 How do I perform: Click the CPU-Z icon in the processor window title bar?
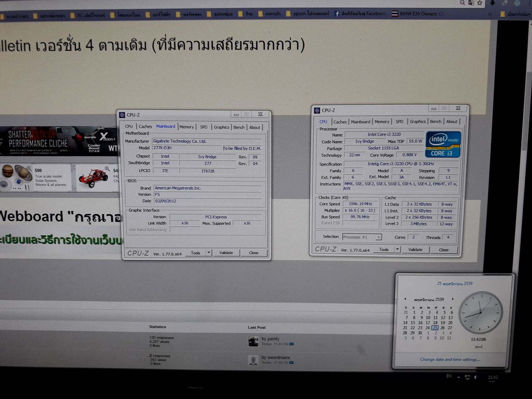pos(317,110)
